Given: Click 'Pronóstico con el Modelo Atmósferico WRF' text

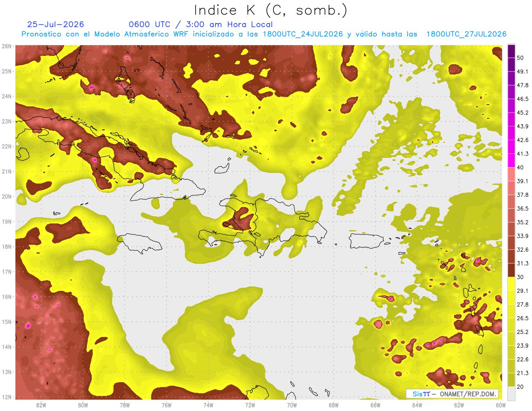Looking at the screenshot, I should point(106,34).
